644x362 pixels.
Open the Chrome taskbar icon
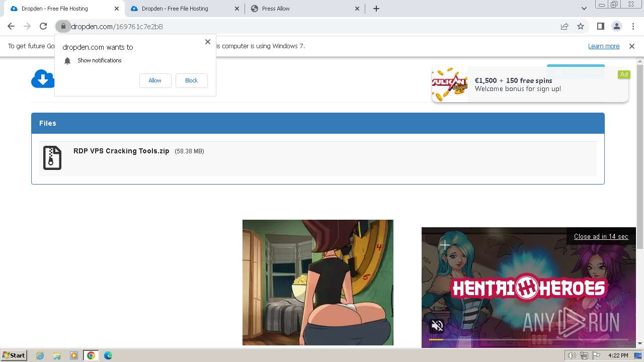[x=91, y=355]
